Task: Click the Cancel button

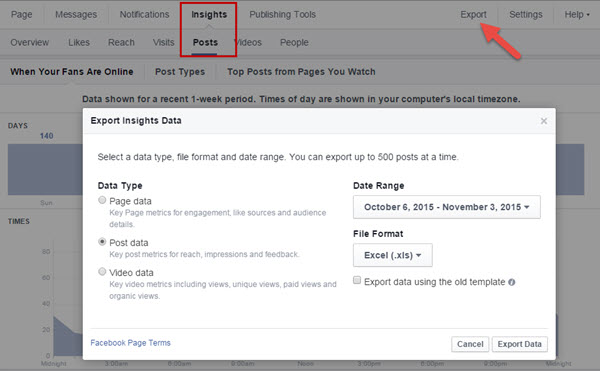Action: pos(470,344)
